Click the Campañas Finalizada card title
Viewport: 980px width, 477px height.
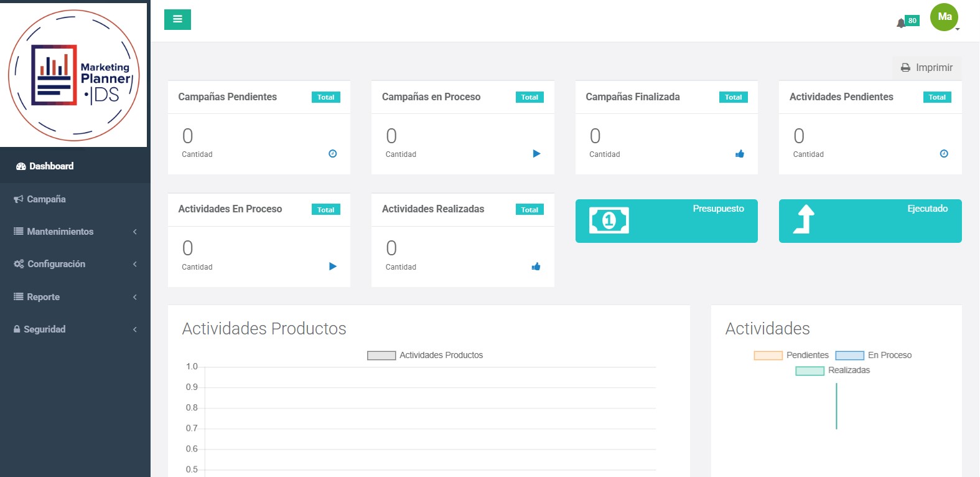(633, 97)
